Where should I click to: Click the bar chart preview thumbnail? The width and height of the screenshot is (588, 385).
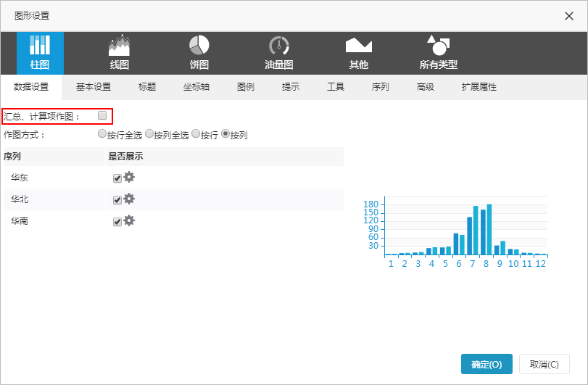[x=455, y=232]
